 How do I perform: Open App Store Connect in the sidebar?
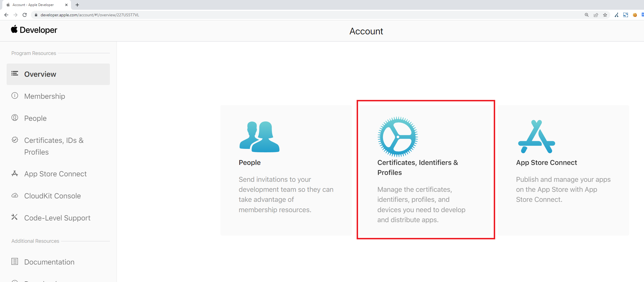click(55, 174)
